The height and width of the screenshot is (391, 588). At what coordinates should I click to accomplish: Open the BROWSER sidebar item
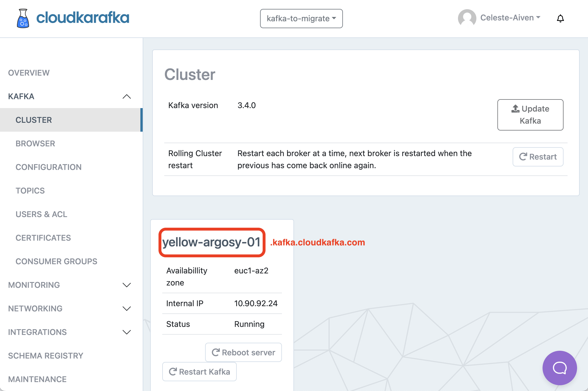[35, 143]
